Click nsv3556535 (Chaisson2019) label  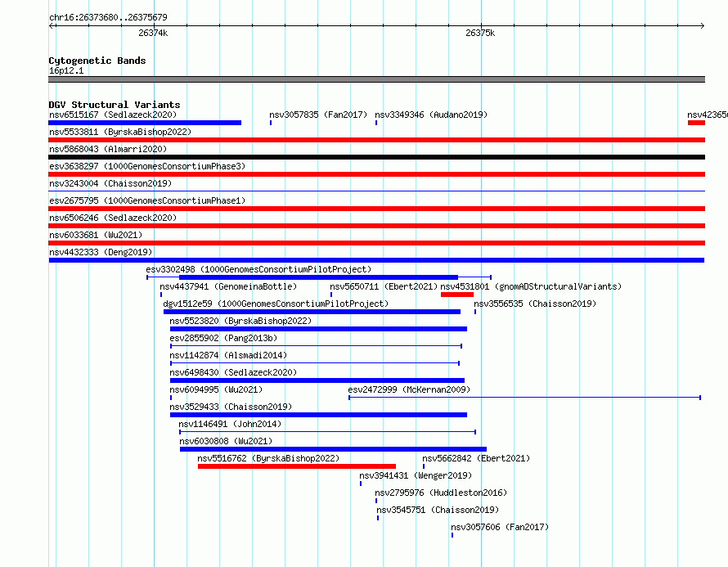pyautogui.click(x=535, y=304)
